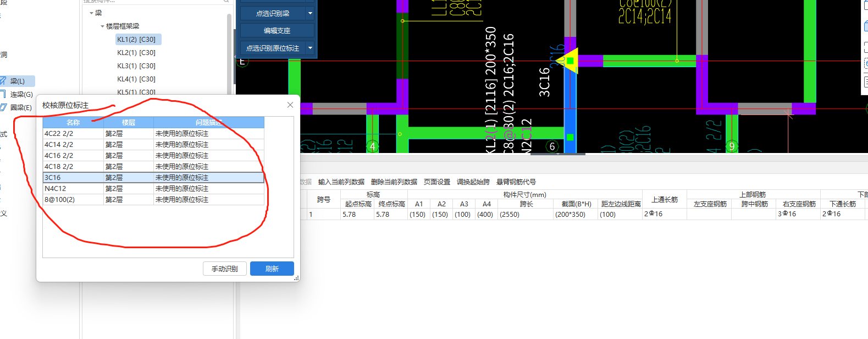The width and height of the screenshot is (868, 339).
Task: Click 输入当前列数据 in table toolbar
Action: tap(341, 182)
